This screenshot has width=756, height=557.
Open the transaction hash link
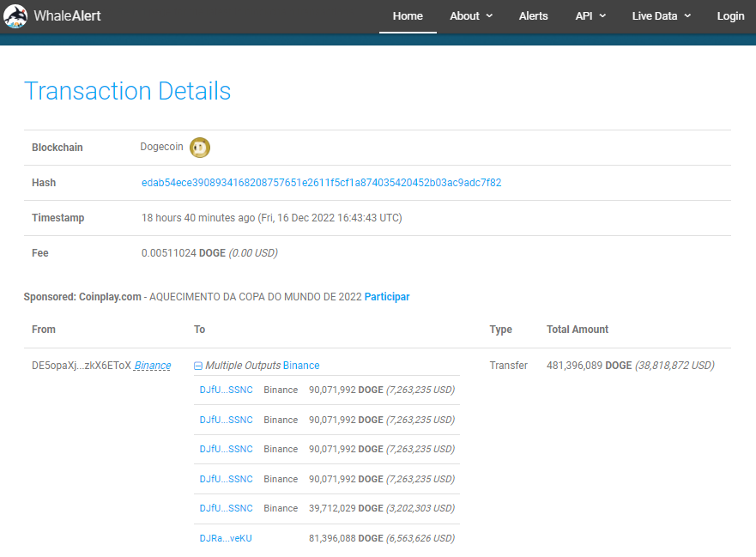coord(321,183)
